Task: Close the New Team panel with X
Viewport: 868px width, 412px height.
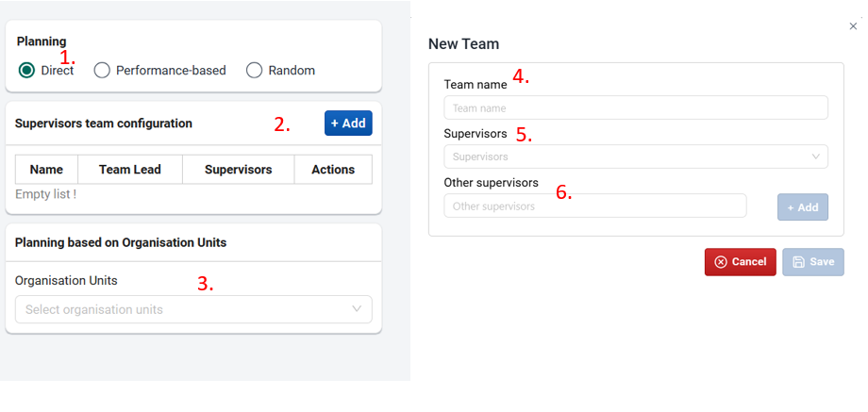Action: [x=853, y=26]
